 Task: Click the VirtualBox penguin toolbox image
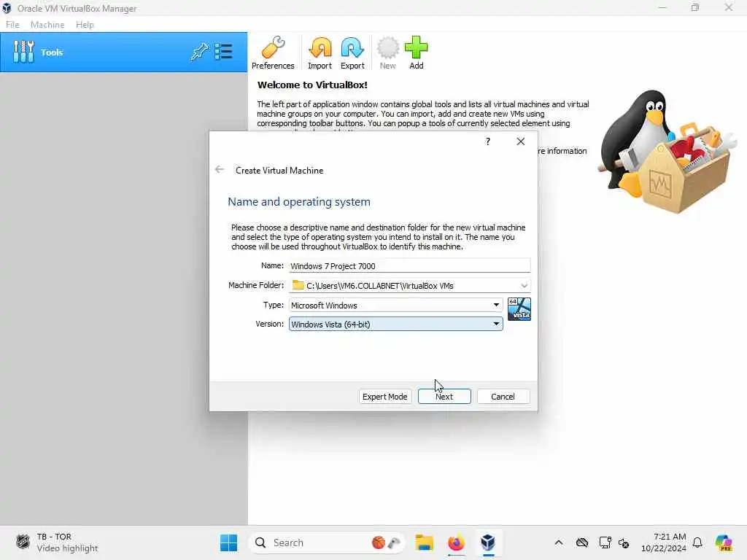667,152
